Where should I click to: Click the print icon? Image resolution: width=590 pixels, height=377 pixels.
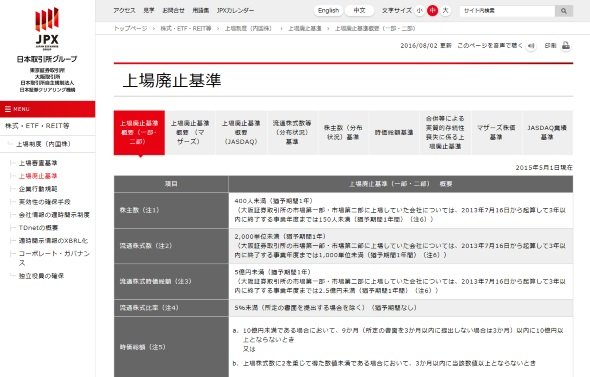point(566,46)
